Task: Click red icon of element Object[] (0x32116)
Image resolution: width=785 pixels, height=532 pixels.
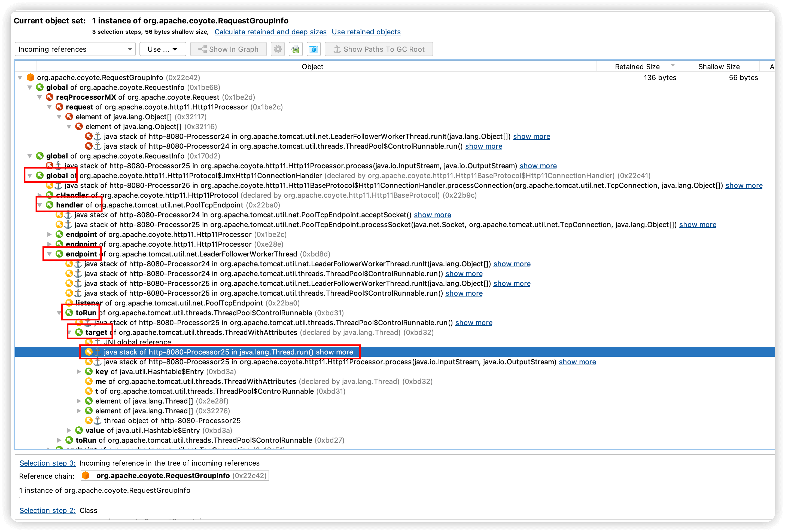Action: pos(79,127)
